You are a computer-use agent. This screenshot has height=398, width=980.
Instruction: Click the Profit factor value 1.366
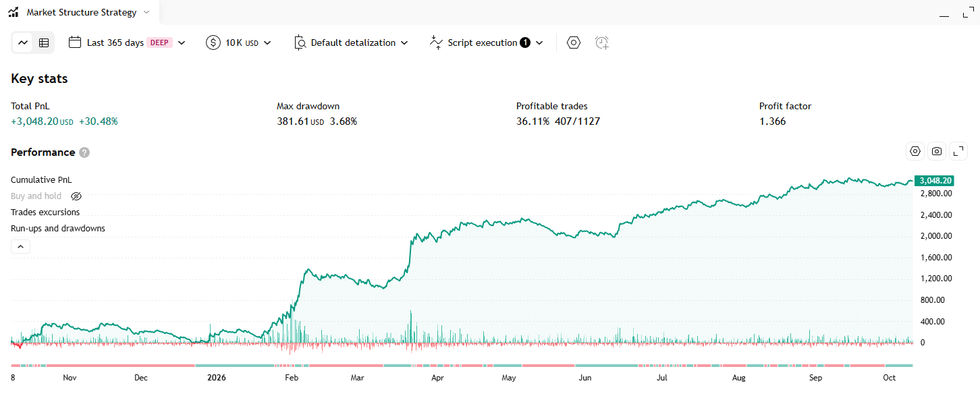coord(773,122)
